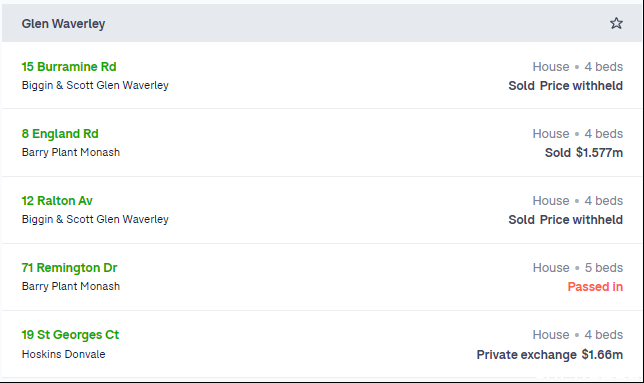The image size is (644, 383).
Task: Click Sold Price withheld for Burramine Rd
Action: click(x=566, y=85)
